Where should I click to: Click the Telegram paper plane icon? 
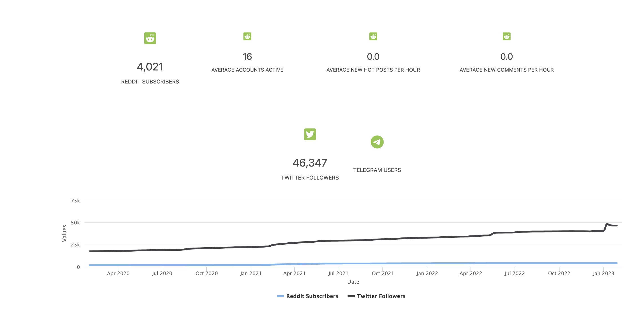point(377,142)
